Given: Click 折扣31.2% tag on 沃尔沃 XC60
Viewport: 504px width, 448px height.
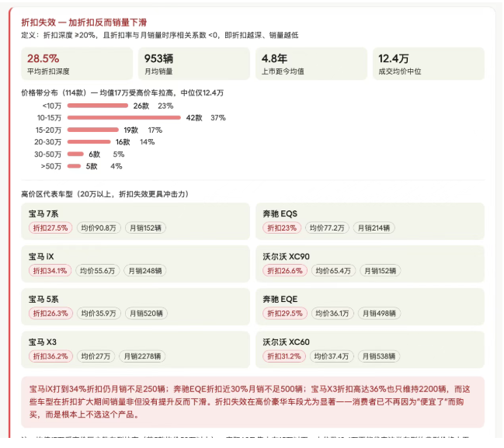Looking at the screenshot, I should [284, 356].
